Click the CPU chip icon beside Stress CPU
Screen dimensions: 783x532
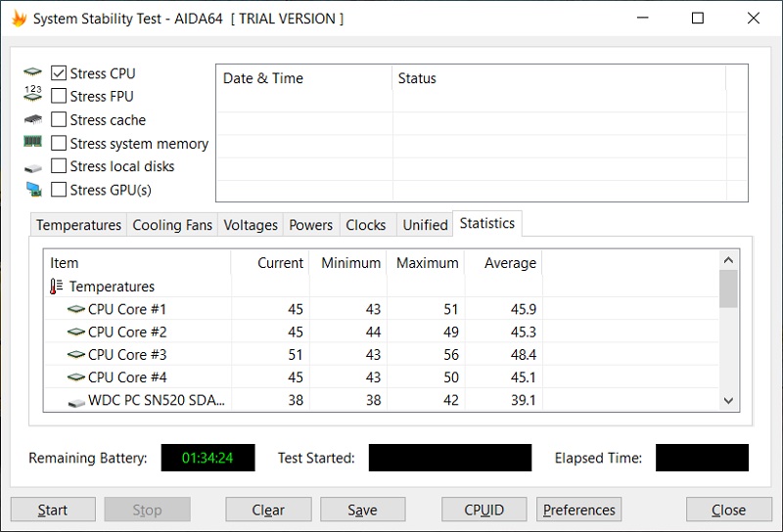click(x=33, y=71)
